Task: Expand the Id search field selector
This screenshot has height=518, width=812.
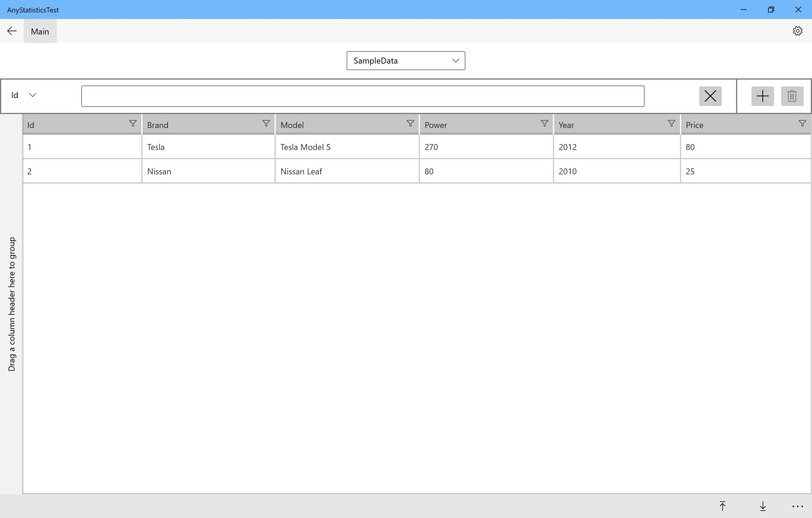Action: click(x=24, y=95)
